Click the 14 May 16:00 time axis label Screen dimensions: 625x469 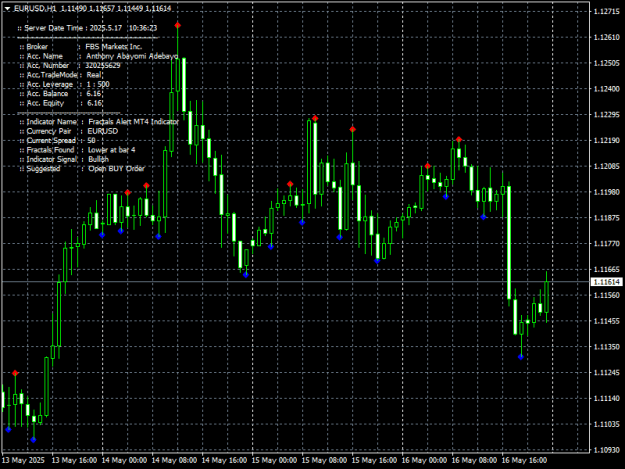pos(224,460)
